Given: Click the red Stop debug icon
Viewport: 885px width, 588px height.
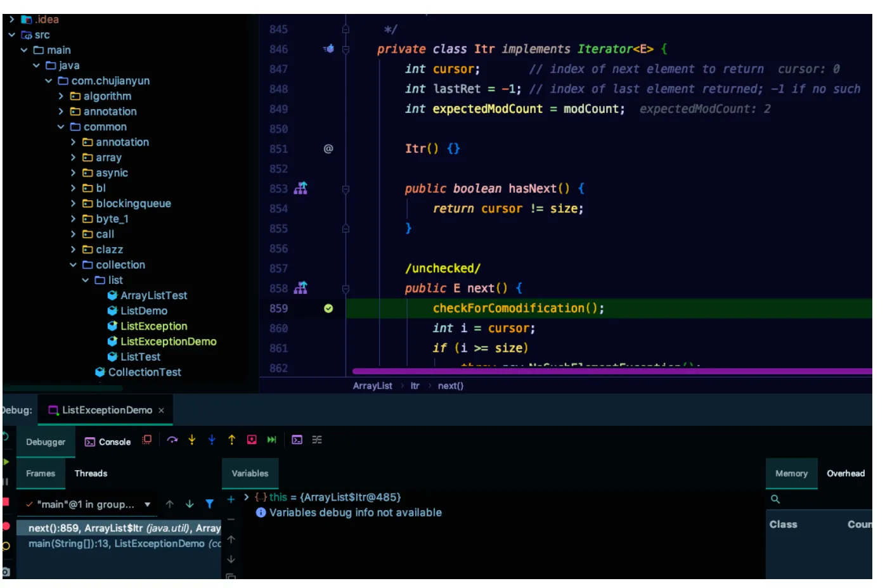Looking at the screenshot, I should [x=6, y=502].
